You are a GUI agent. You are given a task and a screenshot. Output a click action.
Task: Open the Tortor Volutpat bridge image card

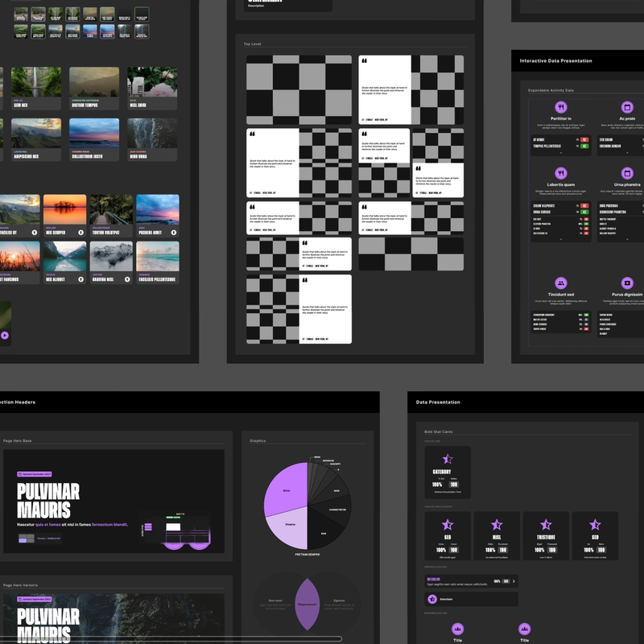coord(111,216)
